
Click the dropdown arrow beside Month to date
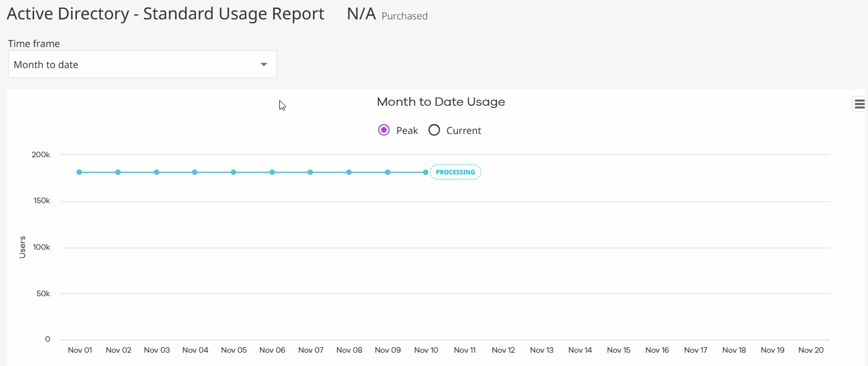[x=264, y=65]
